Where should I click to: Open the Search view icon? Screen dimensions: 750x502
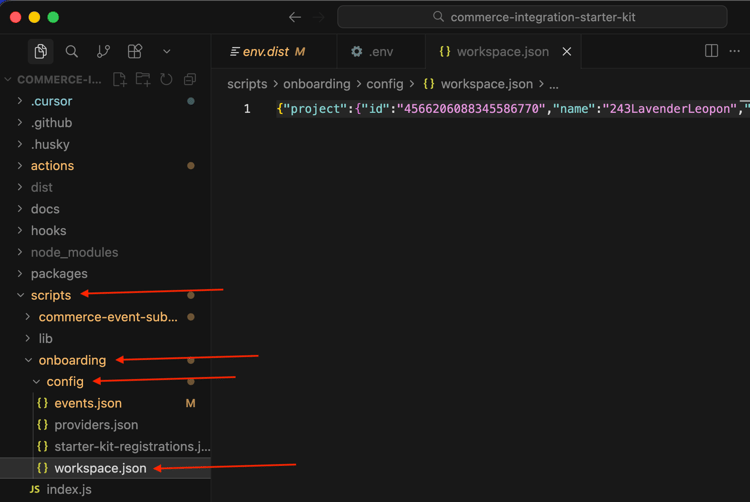click(x=72, y=51)
